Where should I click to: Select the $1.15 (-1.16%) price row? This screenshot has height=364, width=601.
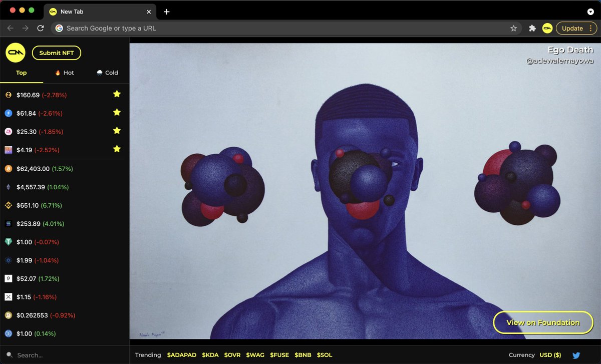[65, 297]
